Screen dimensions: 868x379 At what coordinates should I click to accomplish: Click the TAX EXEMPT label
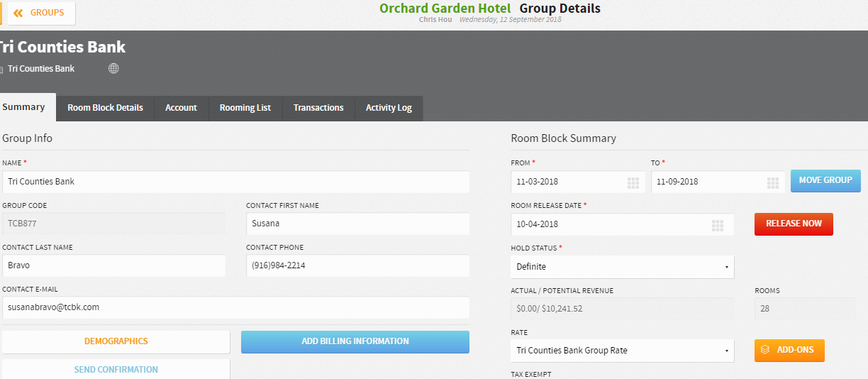click(x=530, y=374)
